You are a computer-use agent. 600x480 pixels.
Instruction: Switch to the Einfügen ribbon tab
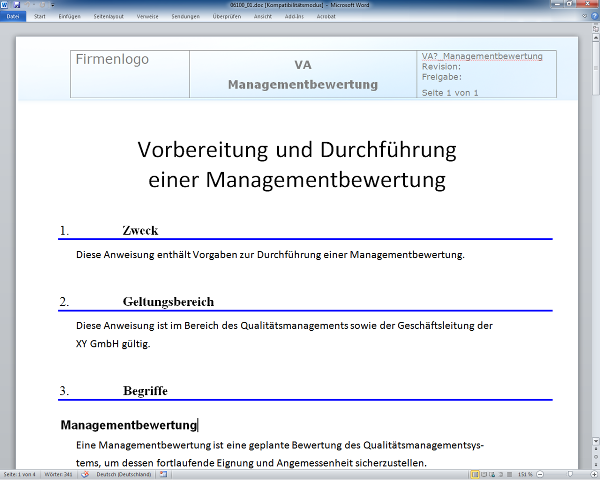(69, 17)
